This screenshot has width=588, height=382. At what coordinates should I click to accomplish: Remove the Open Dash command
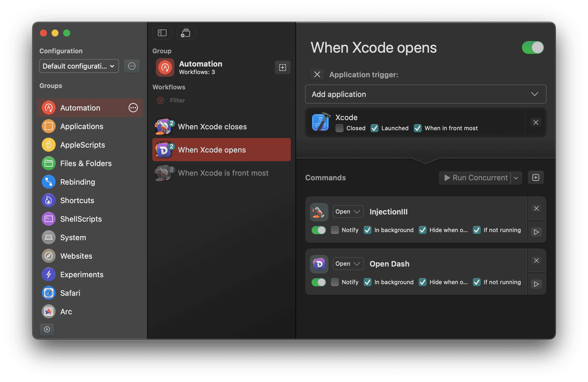pos(536,260)
